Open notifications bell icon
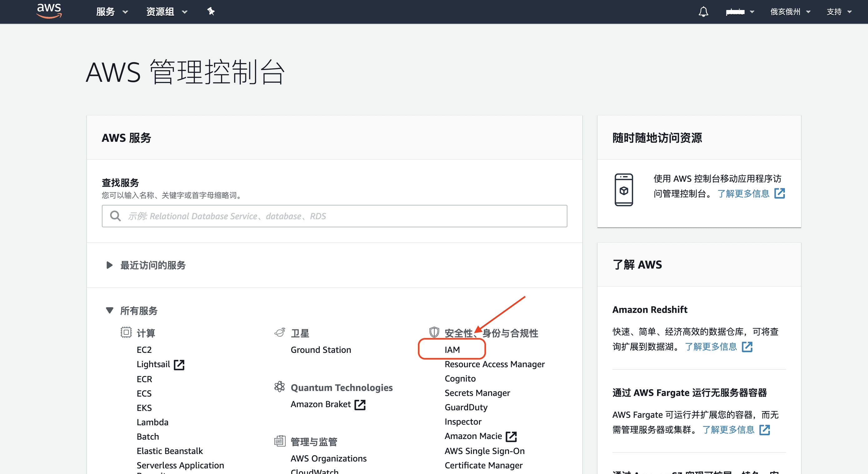 point(703,12)
